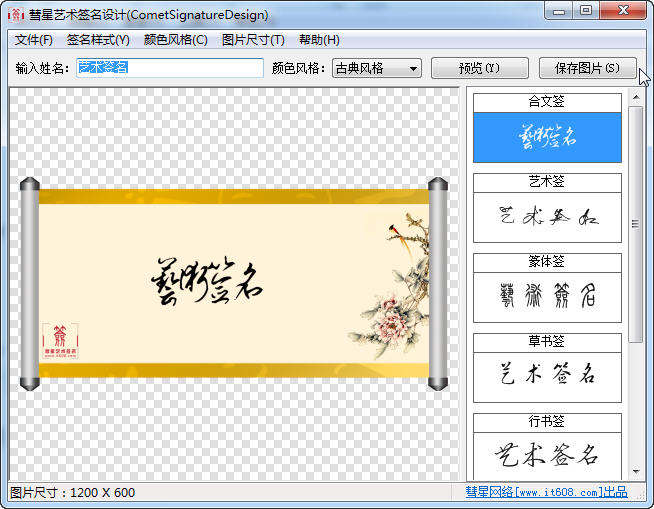654x509 pixels.
Task: Click the 预览(Y) button
Action: (x=480, y=68)
